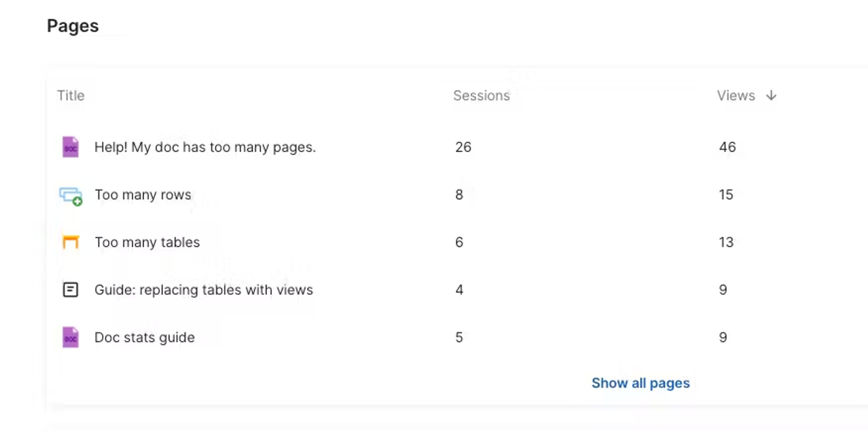Viewport: 868px width, 432px height.
Task: Sort by the Title column header
Action: [71, 95]
